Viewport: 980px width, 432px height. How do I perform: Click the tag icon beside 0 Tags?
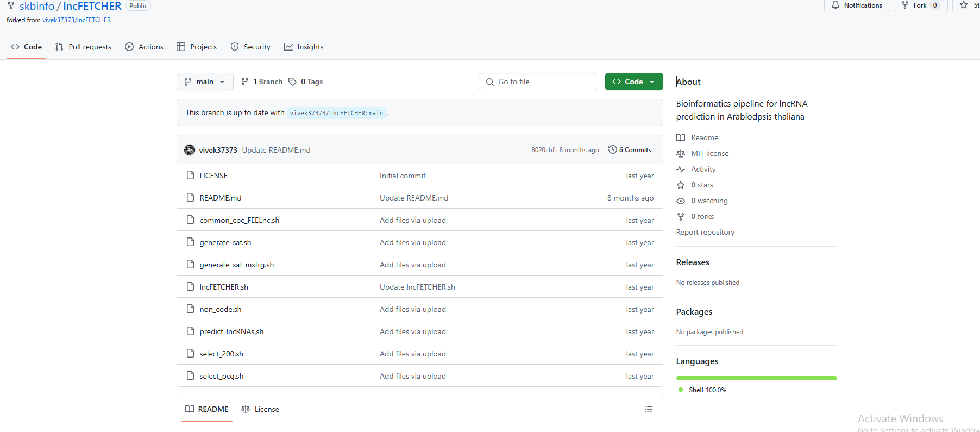(292, 82)
